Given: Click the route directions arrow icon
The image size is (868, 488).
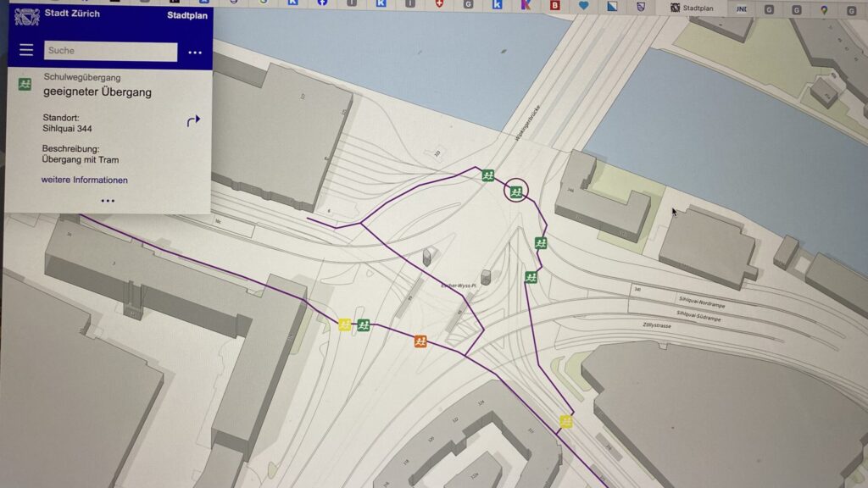Looking at the screenshot, I should [193, 121].
